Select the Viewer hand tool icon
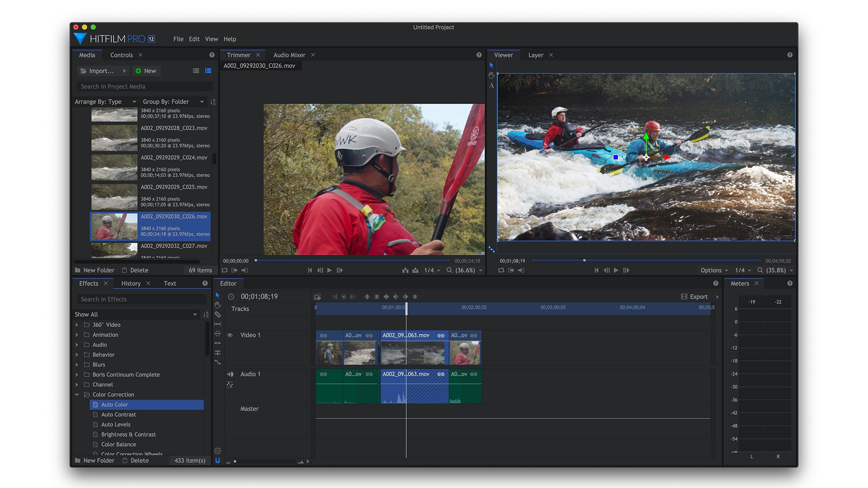868x488 pixels. point(491,75)
